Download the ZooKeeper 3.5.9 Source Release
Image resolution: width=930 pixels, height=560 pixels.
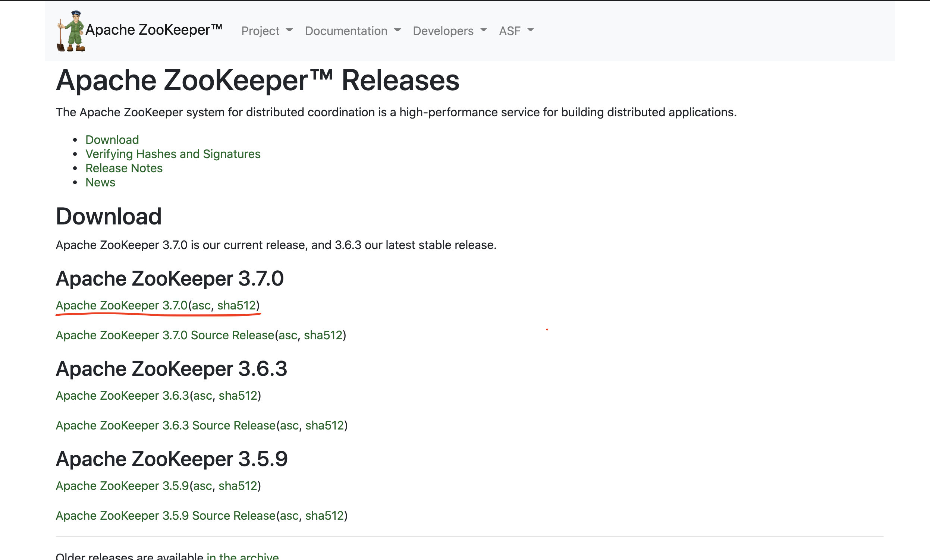click(165, 516)
